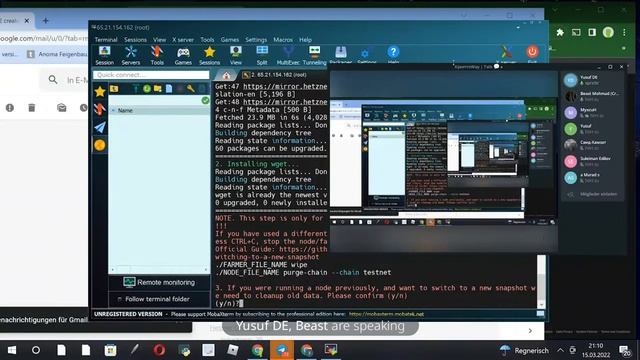This screenshot has width=640, height=360.
Task: Click the Gmail mark as unread envelope icon
Action: pyautogui.click(x=62, y=108)
